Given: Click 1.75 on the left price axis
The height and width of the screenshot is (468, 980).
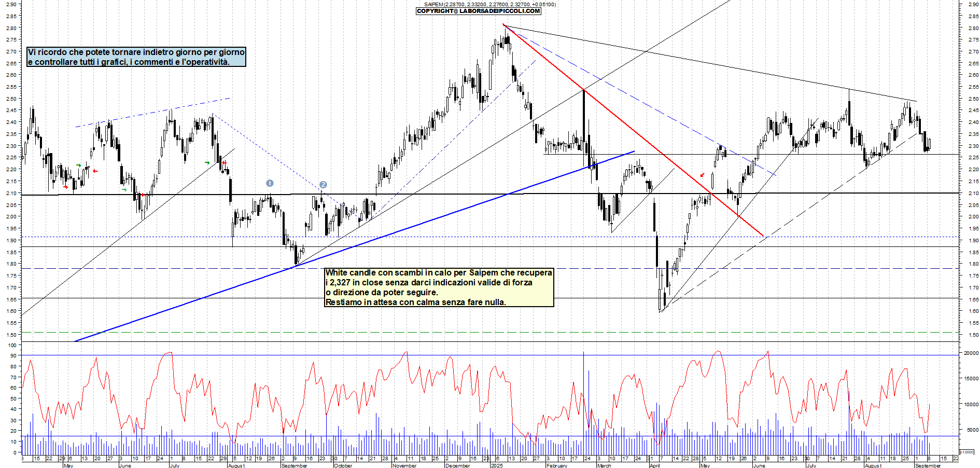Looking at the screenshot, I should coord(11,276).
